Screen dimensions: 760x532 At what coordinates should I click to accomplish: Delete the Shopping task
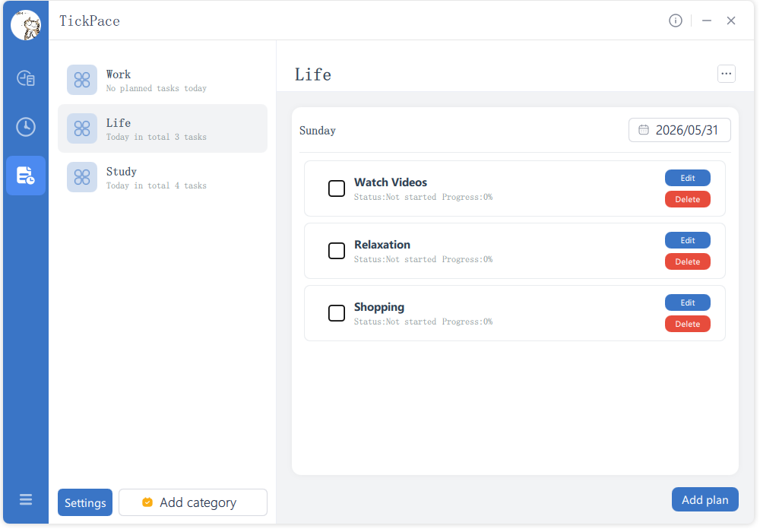point(687,324)
